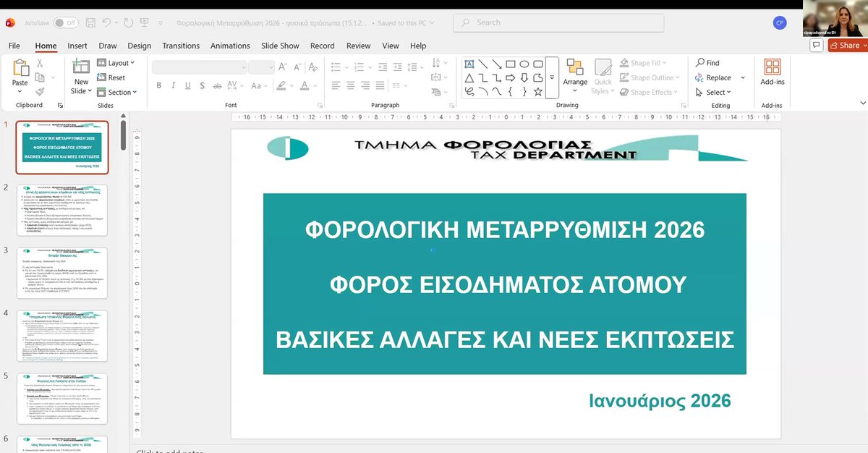
Task: Click the Undo arrow icon
Action: tap(106, 23)
